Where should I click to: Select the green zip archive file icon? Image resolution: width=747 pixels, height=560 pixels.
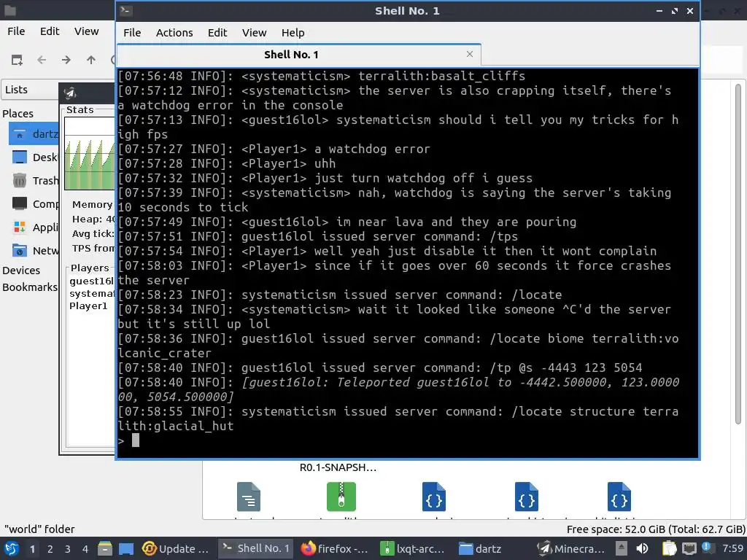(341, 497)
